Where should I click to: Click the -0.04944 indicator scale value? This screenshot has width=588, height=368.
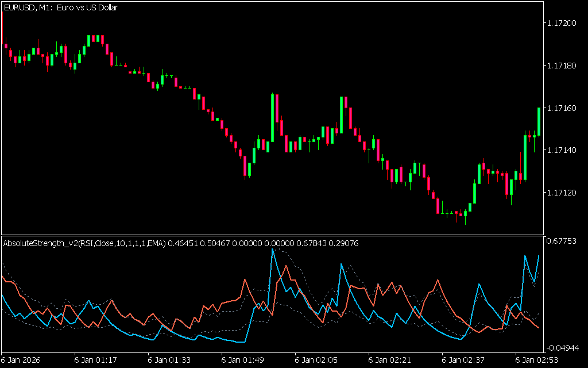(562, 348)
